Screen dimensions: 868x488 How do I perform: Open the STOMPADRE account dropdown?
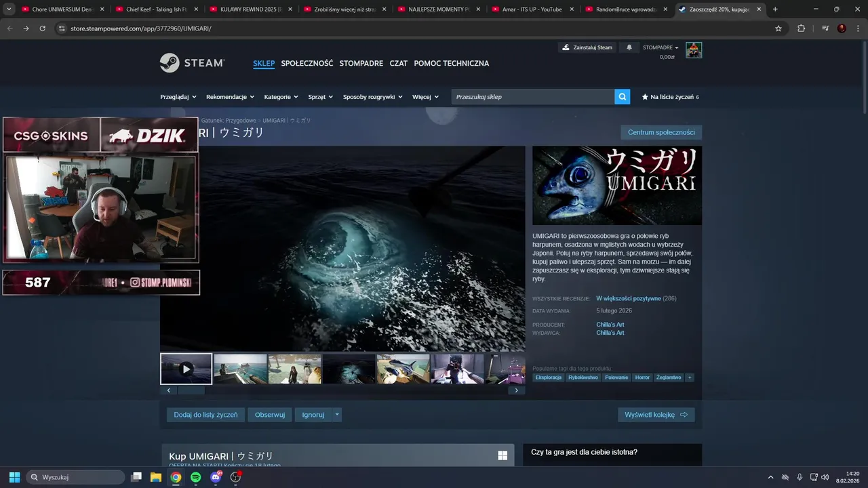coord(660,47)
